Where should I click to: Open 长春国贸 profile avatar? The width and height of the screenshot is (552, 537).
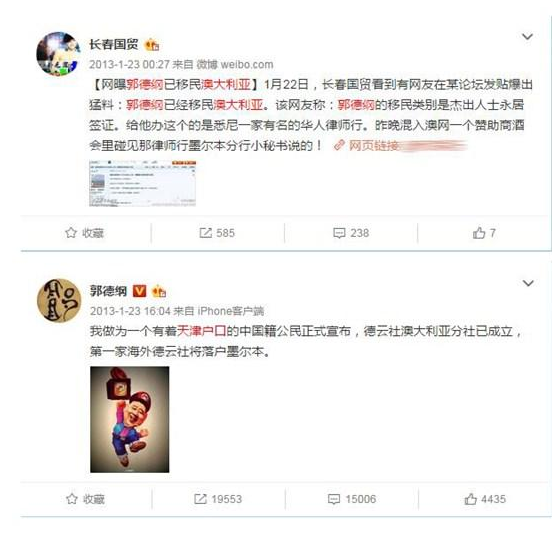pyautogui.click(x=58, y=54)
